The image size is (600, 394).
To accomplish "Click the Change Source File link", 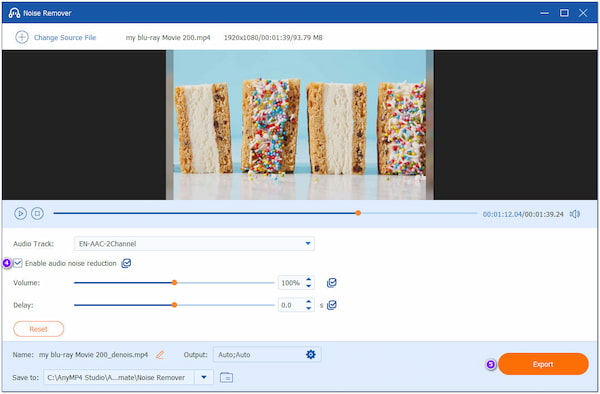I will click(65, 37).
